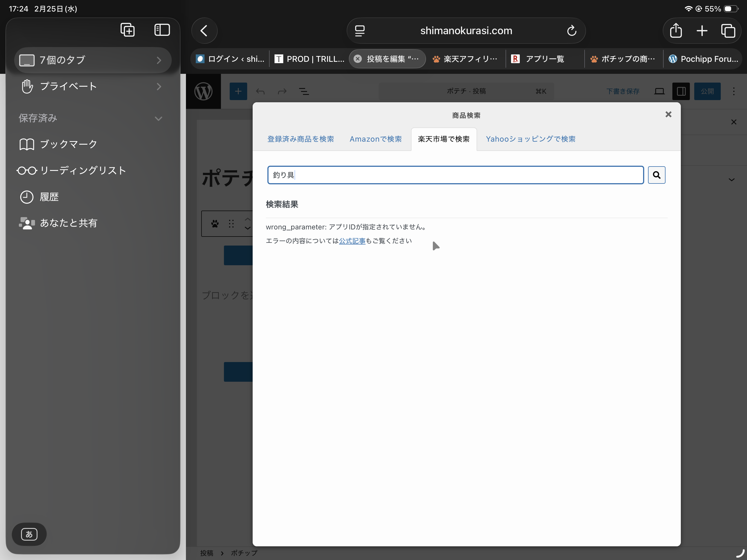Close the 商品検索 dialog
747x560 pixels.
668,115
